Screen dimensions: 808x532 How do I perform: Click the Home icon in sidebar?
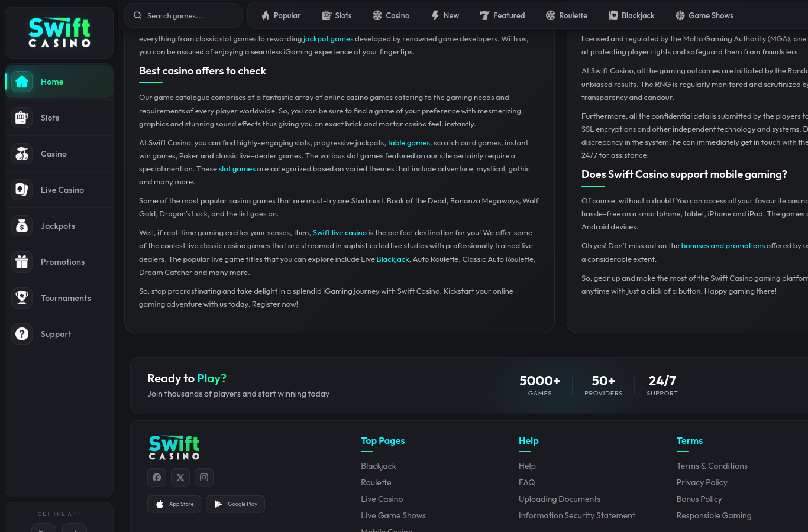(22, 82)
